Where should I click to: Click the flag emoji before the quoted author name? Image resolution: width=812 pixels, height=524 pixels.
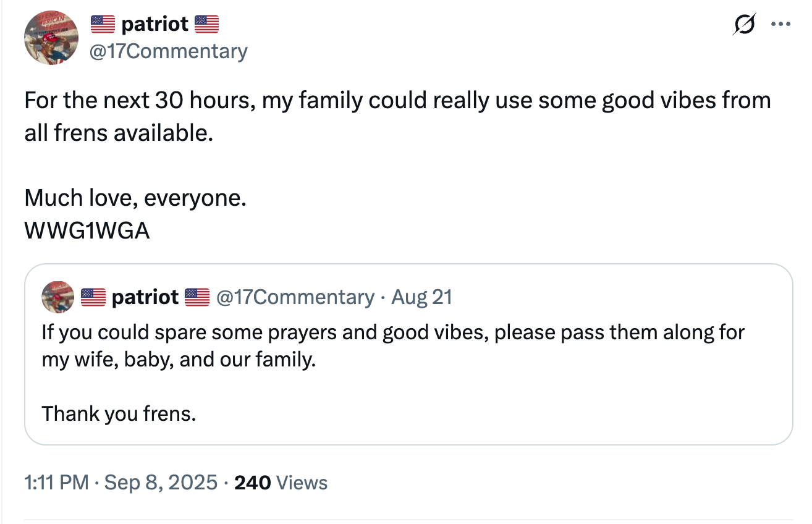tap(94, 297)
